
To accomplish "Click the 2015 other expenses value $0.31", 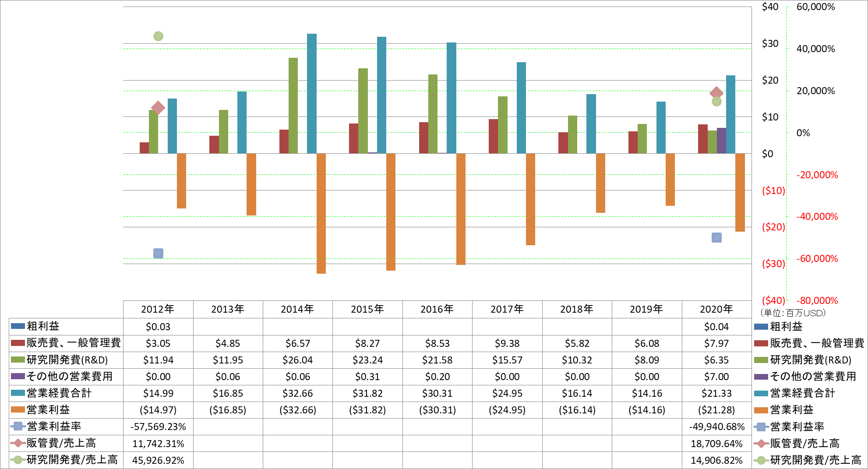I will point(367,377).
